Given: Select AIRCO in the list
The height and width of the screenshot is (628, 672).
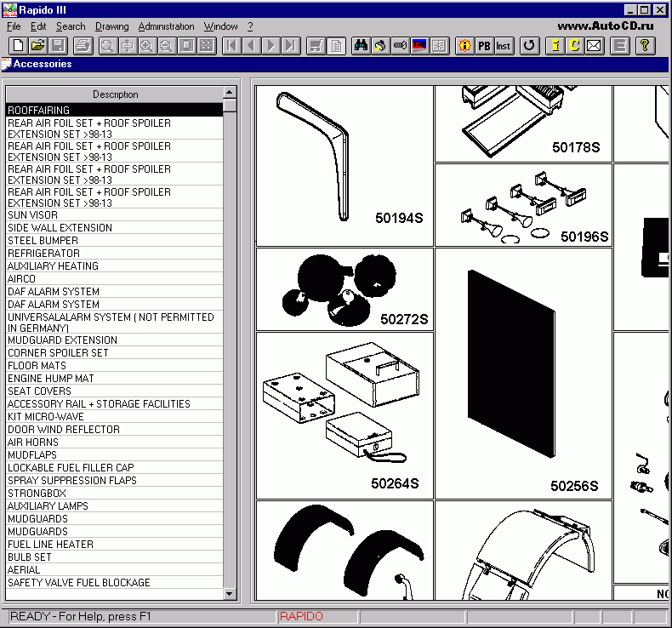Looking at the screenshot, I should pos(115,278).
